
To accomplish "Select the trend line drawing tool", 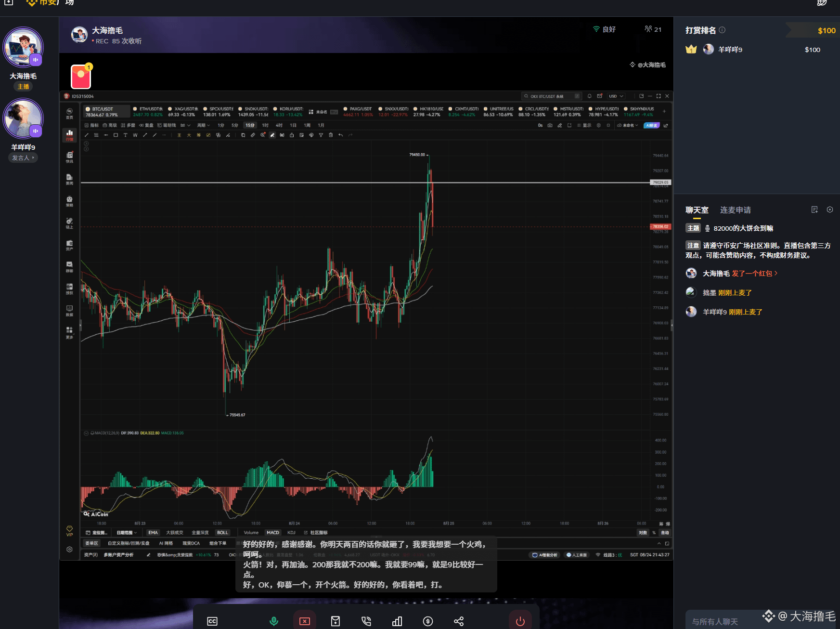I will click(87, 135).
